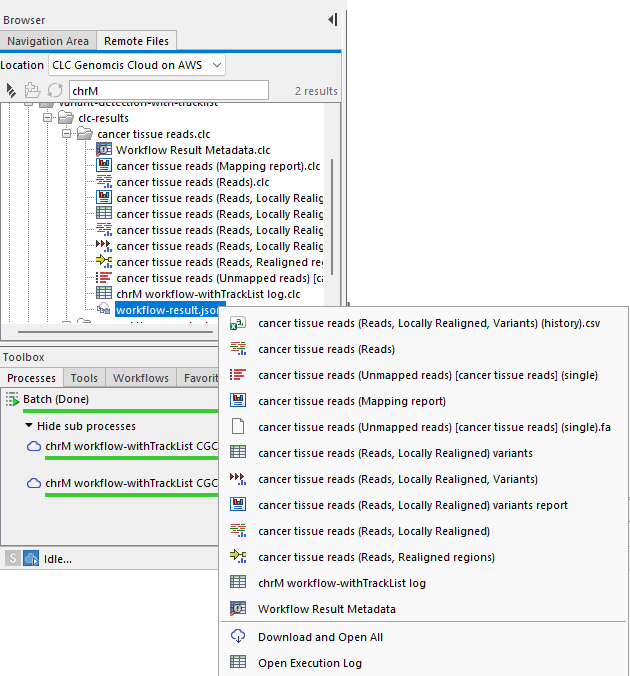Open (Reads, Locally Realigned) variants menu entry

(x=423, y=453)
